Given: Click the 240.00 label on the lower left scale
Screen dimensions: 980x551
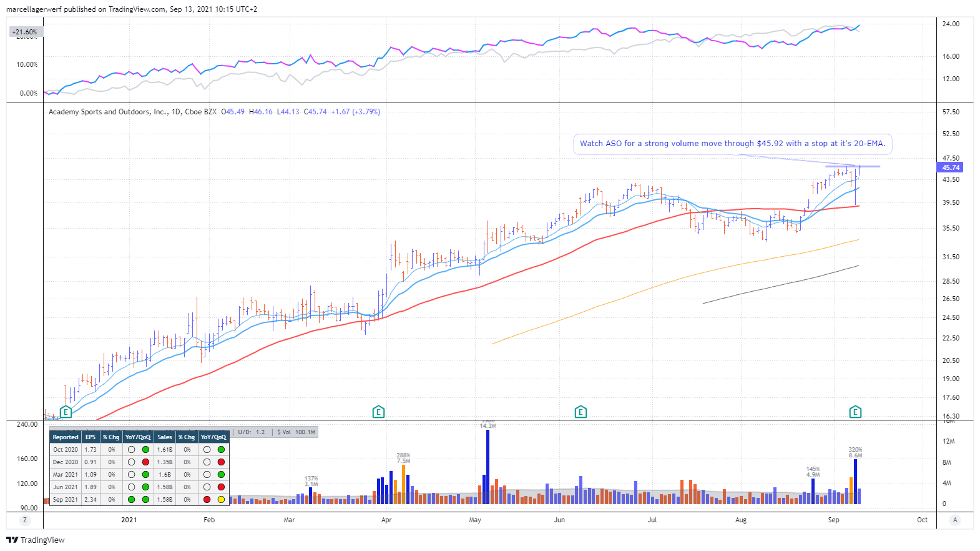Looking at the screenshot, I should tap(27, 424).
